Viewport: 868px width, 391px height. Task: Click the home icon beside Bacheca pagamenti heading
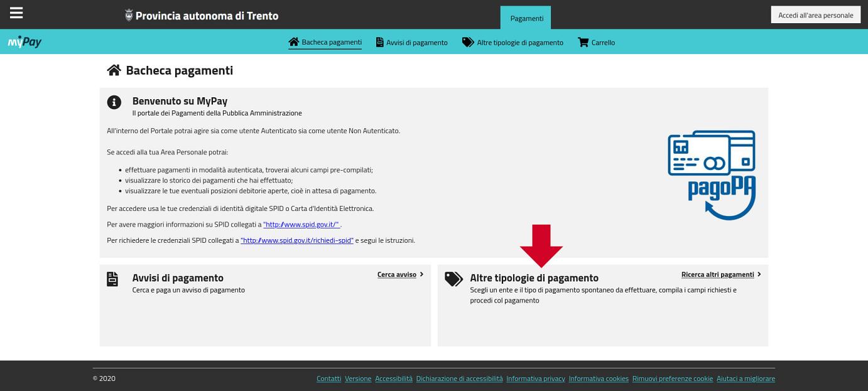(x=114, y=70)
